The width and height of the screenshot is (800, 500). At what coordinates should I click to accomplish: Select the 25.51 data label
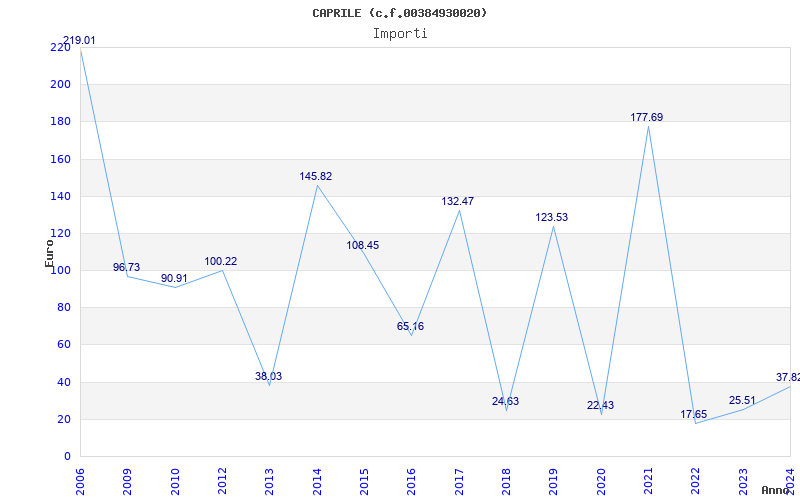coord(742,401)
